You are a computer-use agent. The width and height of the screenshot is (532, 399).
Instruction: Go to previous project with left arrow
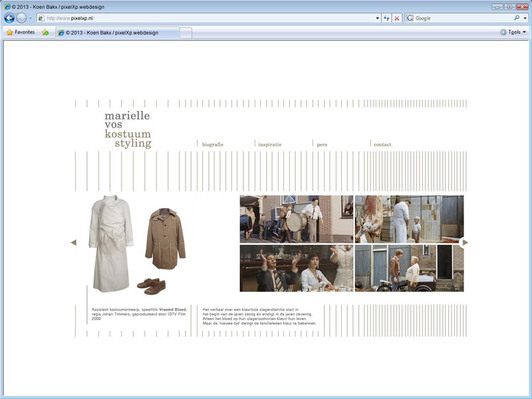(x=73, y=243)
